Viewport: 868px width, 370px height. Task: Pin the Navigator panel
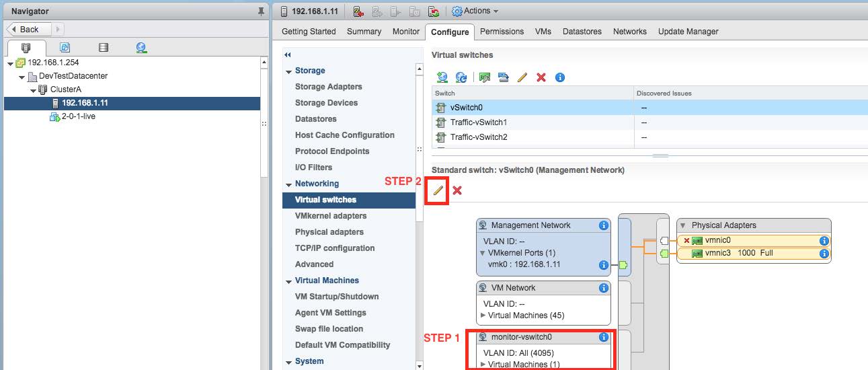(x=261, y=11)
